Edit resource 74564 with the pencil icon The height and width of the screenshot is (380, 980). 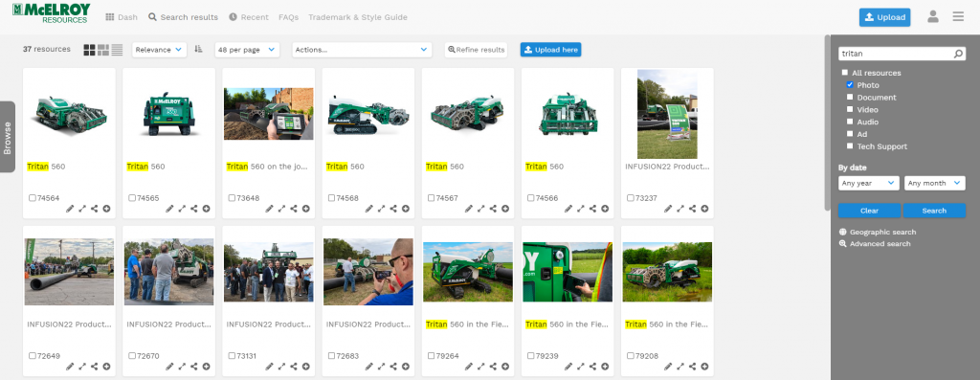70,209
